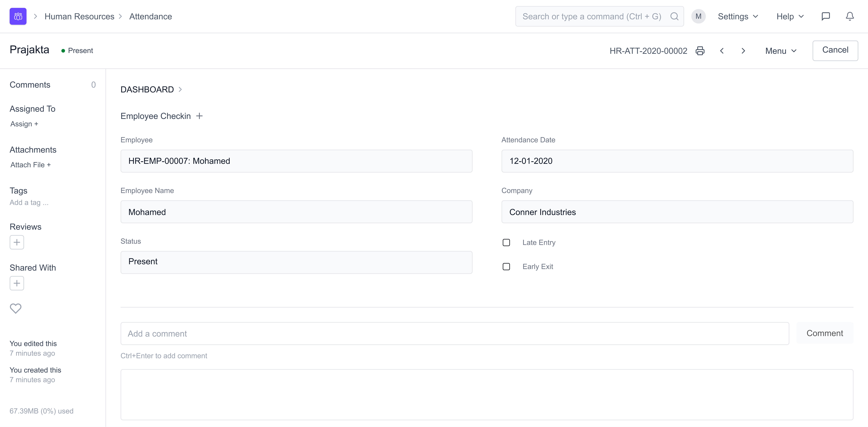Add a review with plus button
This screenshot has height=427, width=868.
point(17,242)
